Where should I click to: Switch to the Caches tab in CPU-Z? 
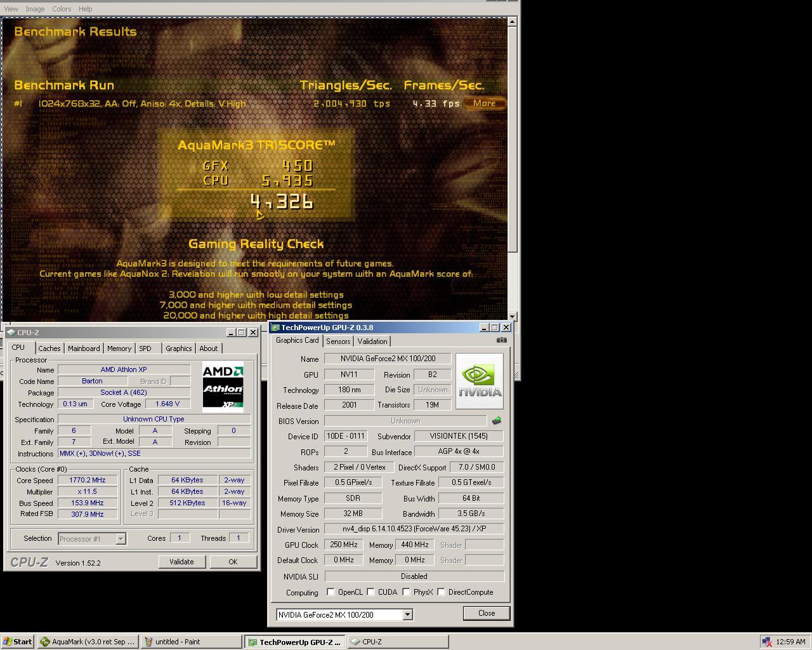(49, 348)
